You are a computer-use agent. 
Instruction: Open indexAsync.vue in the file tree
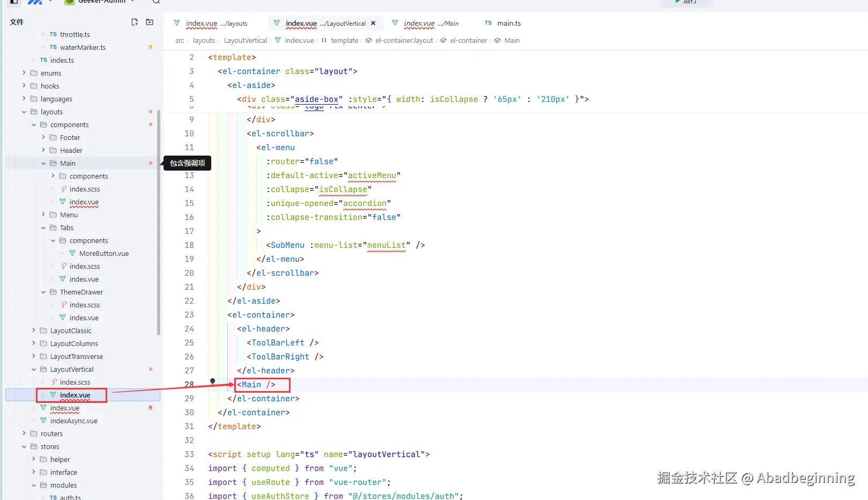(74, 421)
